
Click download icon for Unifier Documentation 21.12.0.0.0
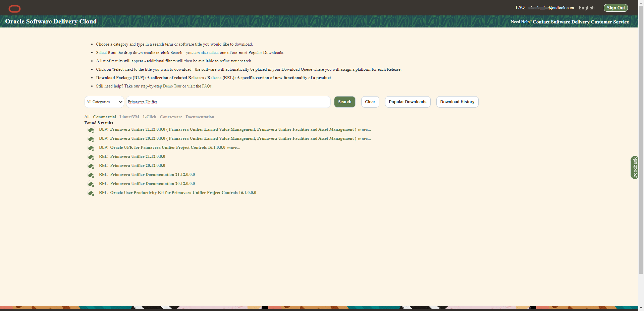tap(91, 175)
